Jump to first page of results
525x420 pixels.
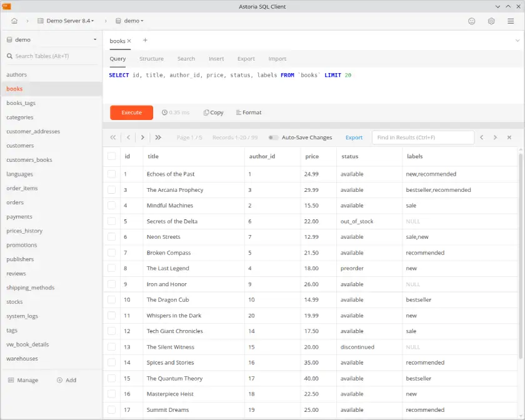113,137
